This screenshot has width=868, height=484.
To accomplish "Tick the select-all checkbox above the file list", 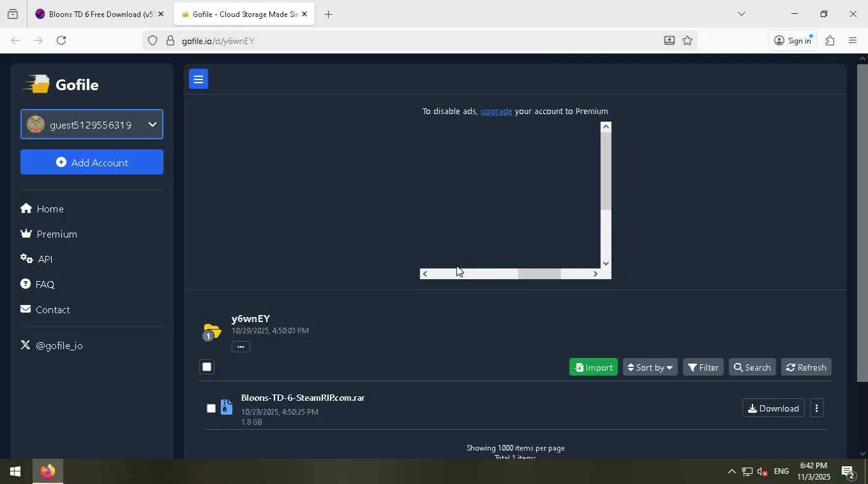I will tap(207, 367).
